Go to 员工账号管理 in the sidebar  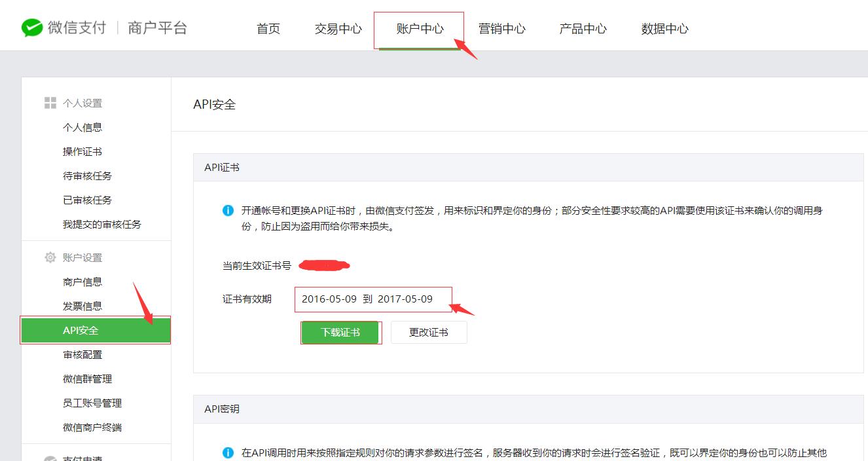tap(92, 403)
